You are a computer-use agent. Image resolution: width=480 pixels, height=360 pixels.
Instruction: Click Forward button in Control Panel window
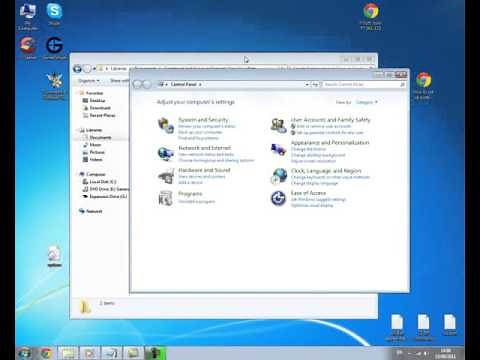(147, 84)
